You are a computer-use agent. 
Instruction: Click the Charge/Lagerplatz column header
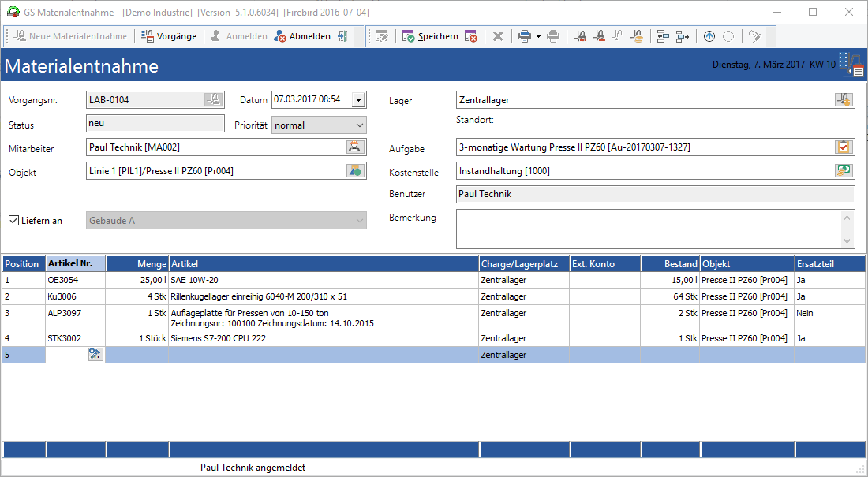pos(524,264)
